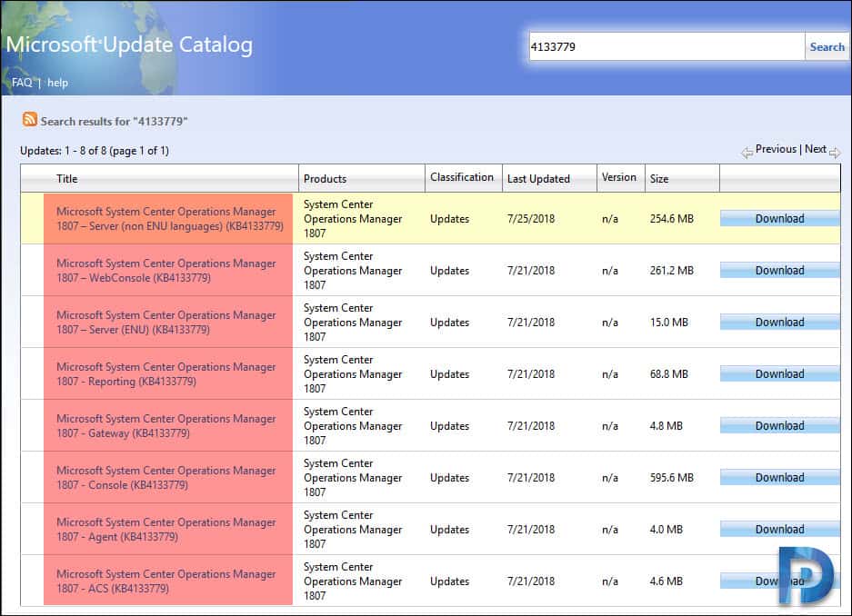Click the Search button
The height and width of the screenshot is (616, 852).
[827, 46]
